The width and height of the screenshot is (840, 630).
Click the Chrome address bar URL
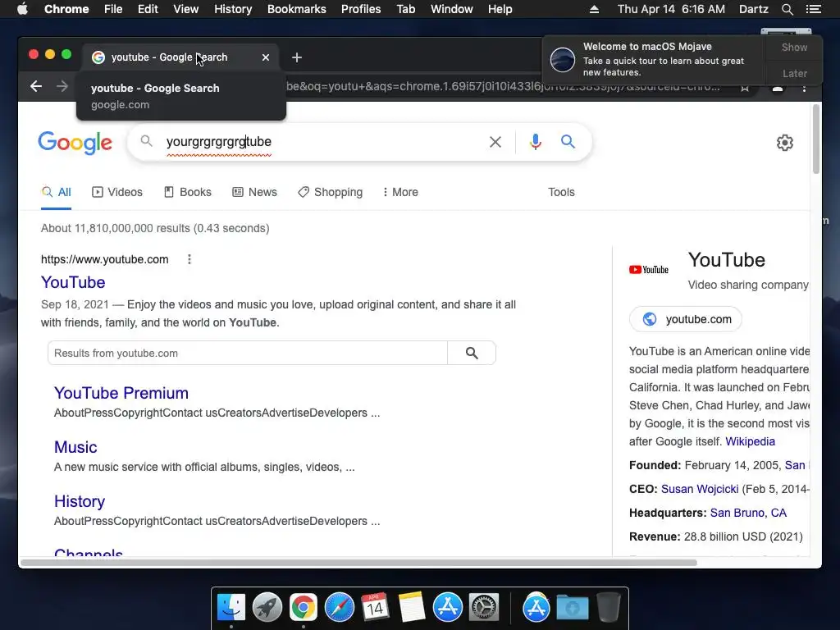(504, 86)
